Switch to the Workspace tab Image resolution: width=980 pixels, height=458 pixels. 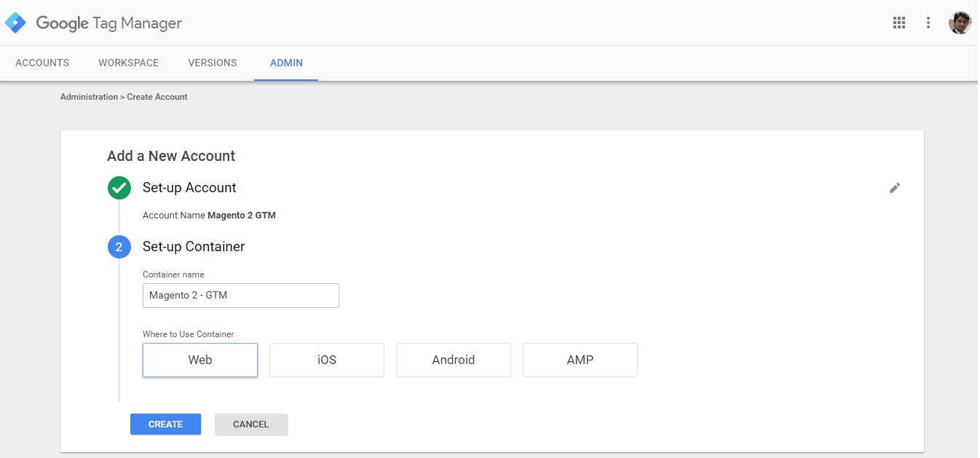click(x=129, y=63)
